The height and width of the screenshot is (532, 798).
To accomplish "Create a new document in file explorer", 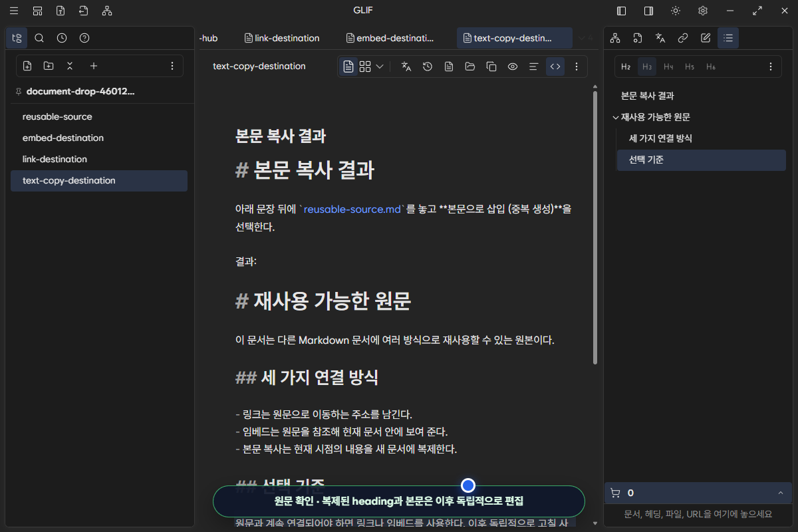I will (27, 66).
